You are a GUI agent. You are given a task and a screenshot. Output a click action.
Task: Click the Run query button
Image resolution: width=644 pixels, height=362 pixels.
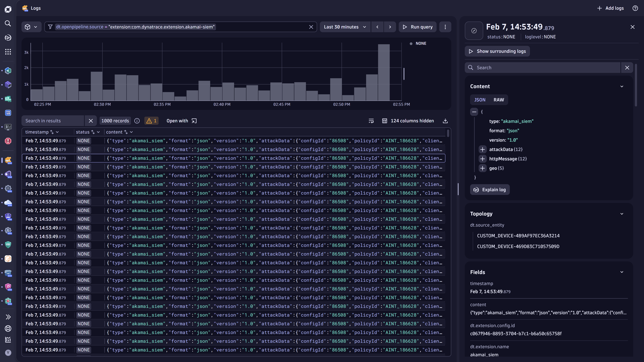pyautogui.click(x=417, y=27)
